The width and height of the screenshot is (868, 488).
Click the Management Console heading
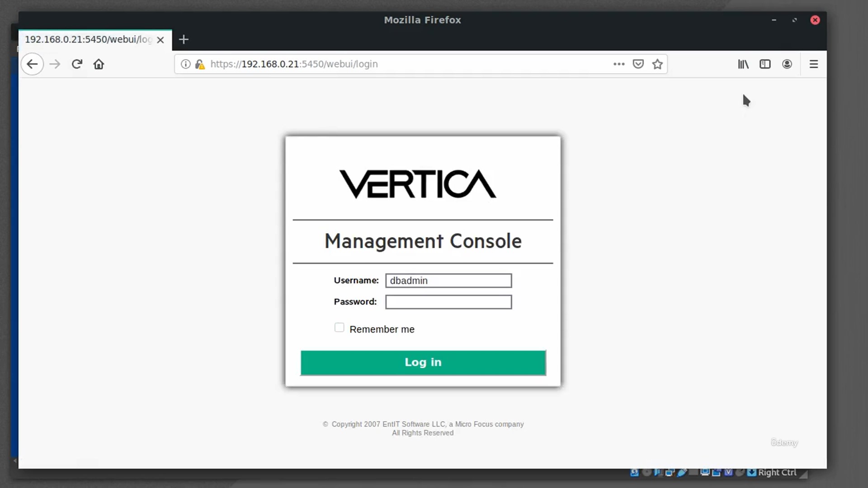(423, 241)
